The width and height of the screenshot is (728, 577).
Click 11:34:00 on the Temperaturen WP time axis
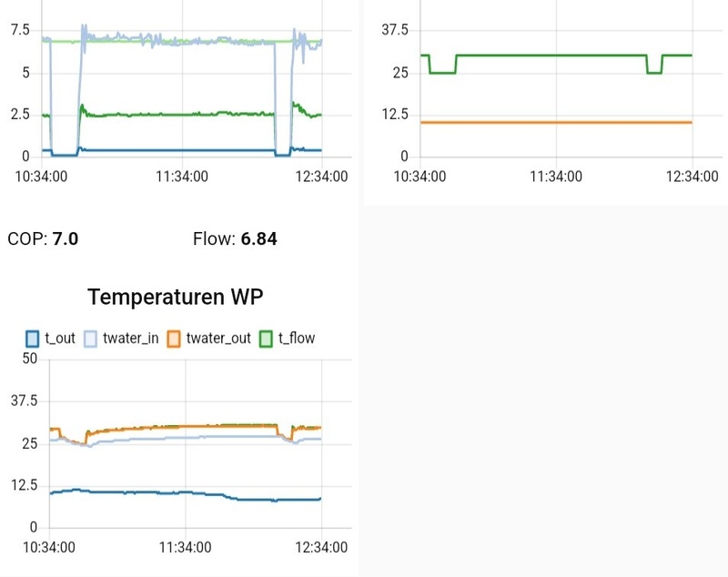[x=186, y=547]
